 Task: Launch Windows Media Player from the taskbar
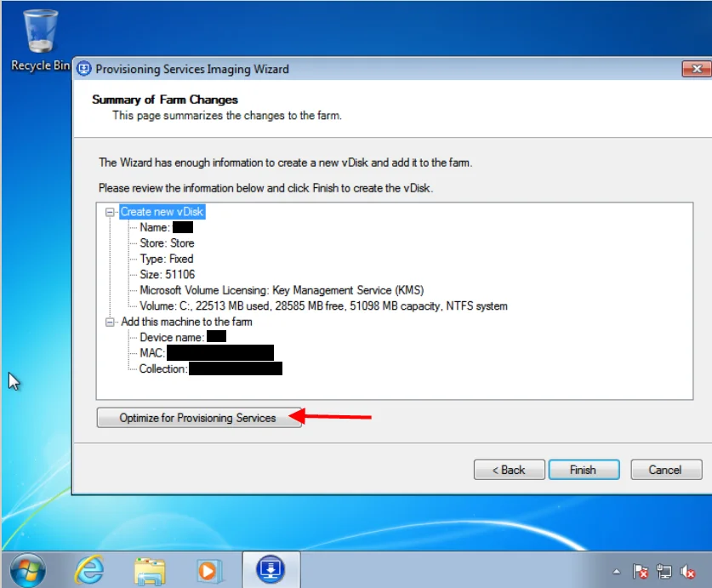pyautogui.click(x=209, y=570)
